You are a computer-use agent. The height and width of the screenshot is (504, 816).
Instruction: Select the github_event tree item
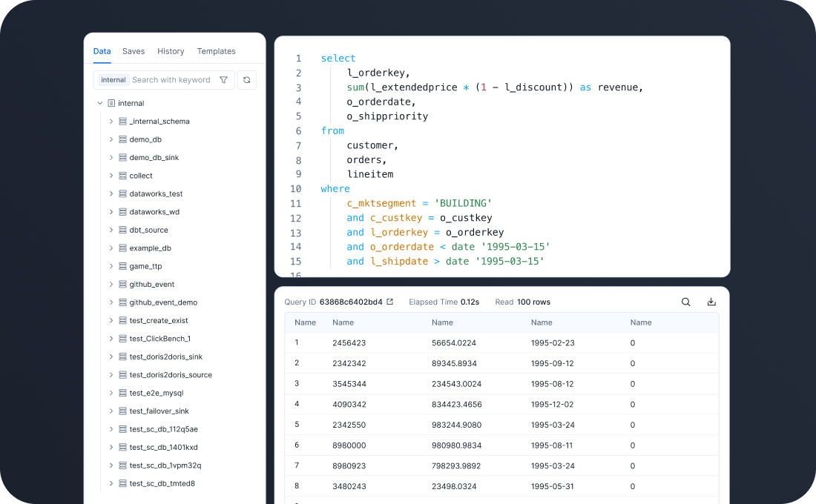(x=151, y=284)
